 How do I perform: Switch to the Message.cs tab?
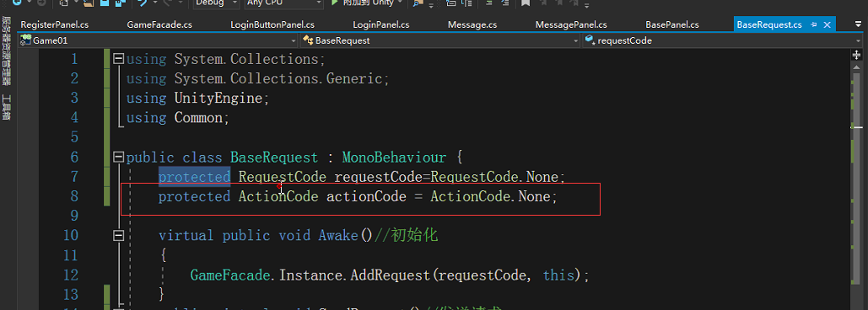pyautogui.click(x=472, y=25)
